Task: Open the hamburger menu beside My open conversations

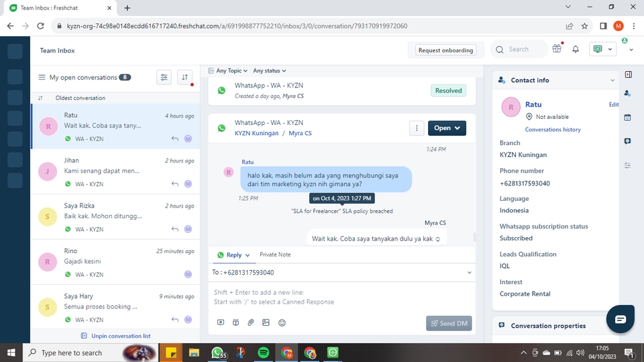Action: coord(42,77)
